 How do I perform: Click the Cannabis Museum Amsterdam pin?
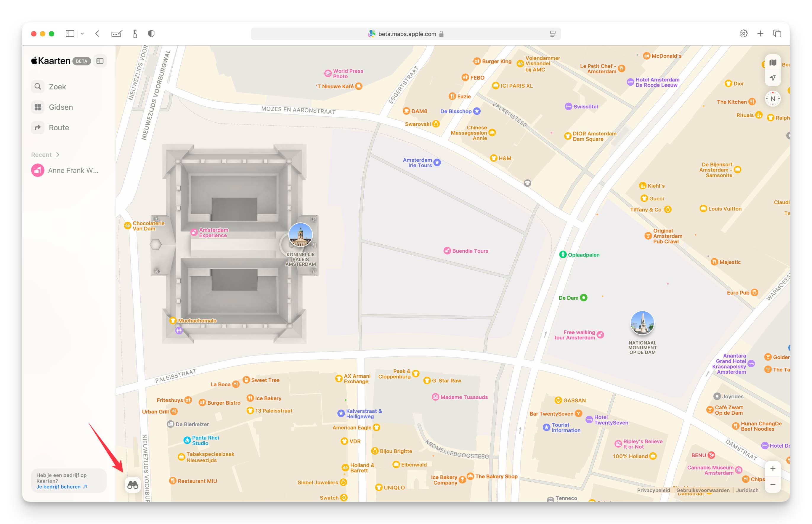[738, 470]
